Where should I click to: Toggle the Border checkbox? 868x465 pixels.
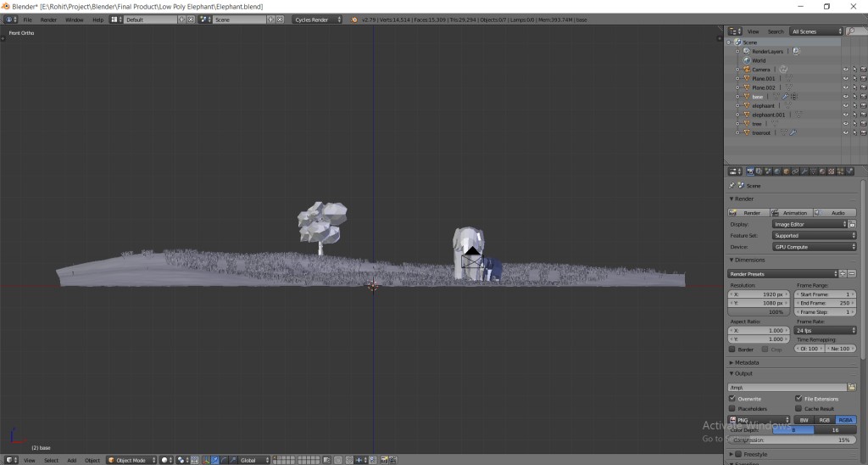[x=732, y=349]
